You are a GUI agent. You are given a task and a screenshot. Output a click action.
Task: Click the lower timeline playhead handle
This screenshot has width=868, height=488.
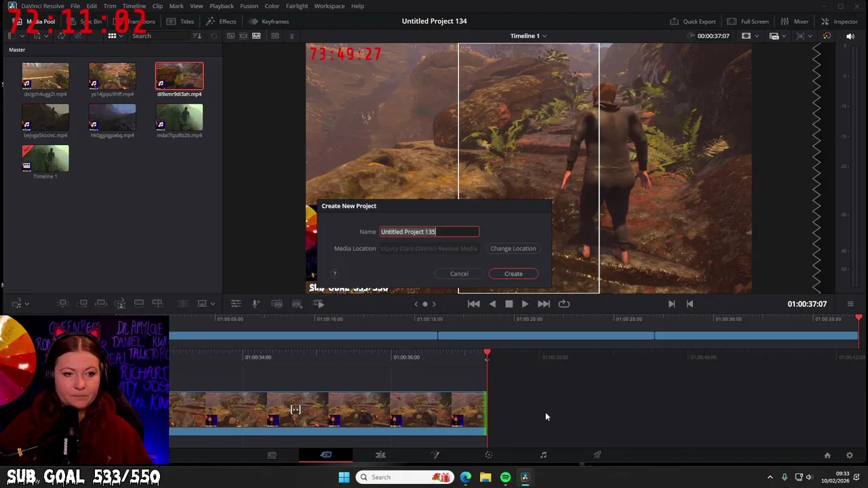[487, 352]
